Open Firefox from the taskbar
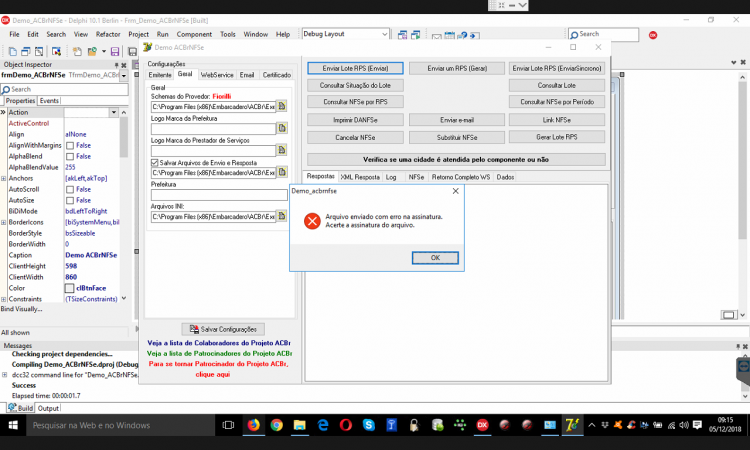This screenshot has height=450, width=750. click(254, 425)
